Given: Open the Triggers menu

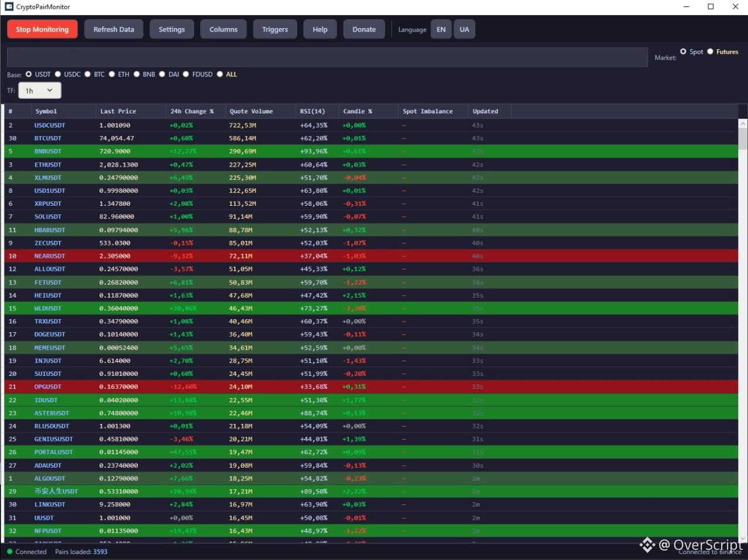Looking at the screenshot, I should click(275, 29).
